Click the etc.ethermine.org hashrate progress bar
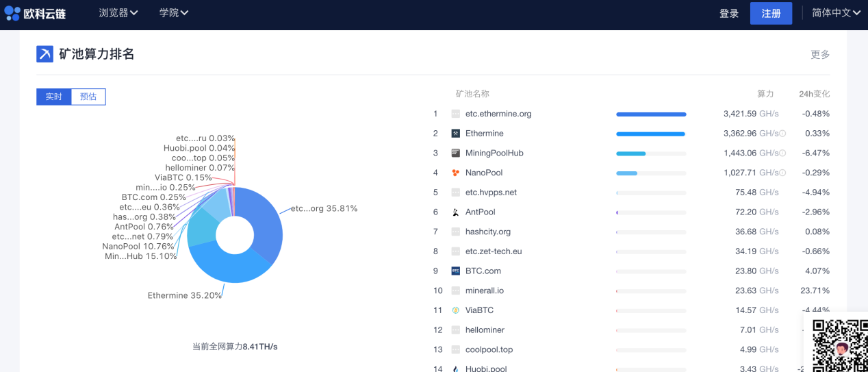This screenshot has height=372, width=868. (x=651, y=114)
